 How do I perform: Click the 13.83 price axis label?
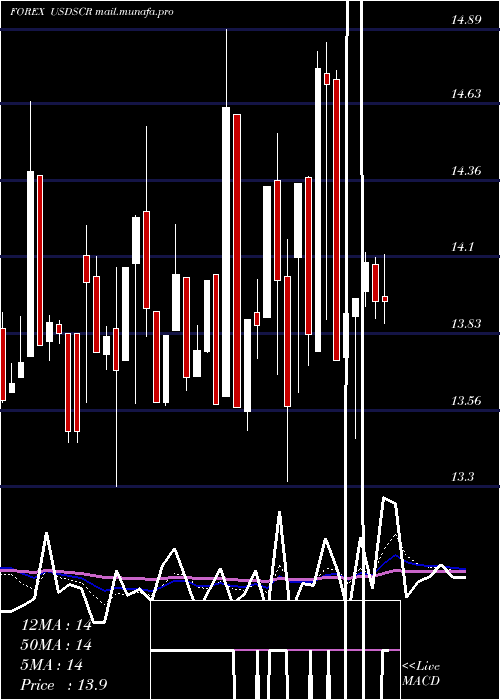click(x=467, y=324)
